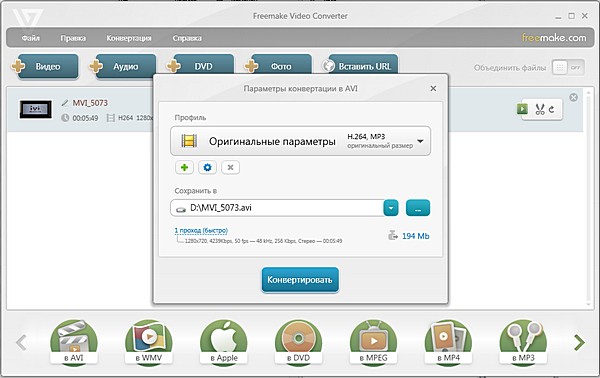600x378 pixels.
Task: Pick the "в DVD" disc icon
Action: coord(298,342)
